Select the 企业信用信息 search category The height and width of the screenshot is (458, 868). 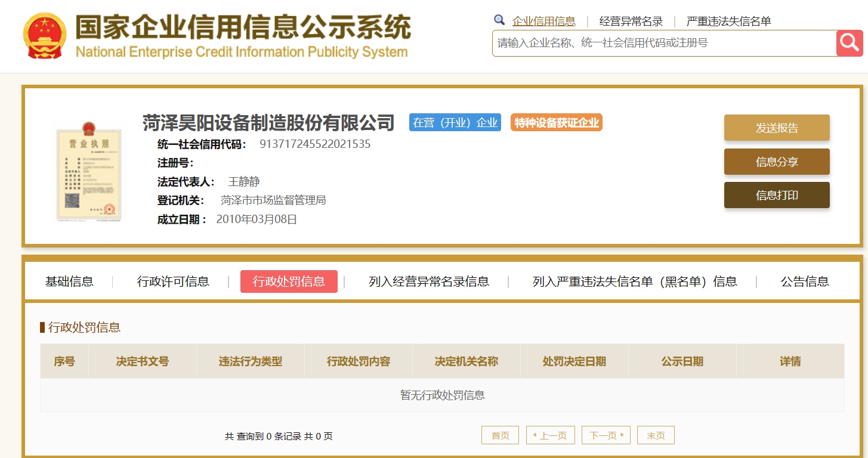tap(543, 21)
